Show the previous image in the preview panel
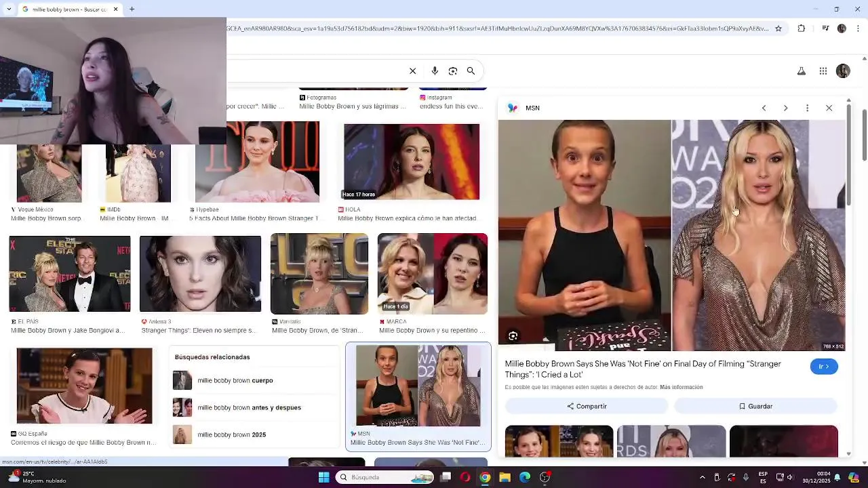 point(764,108)
